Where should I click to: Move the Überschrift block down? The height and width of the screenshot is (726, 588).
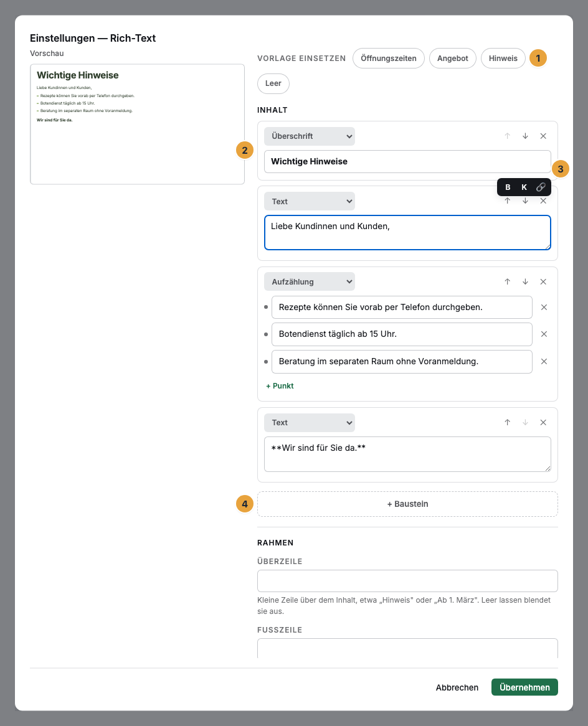coord(526,136)
